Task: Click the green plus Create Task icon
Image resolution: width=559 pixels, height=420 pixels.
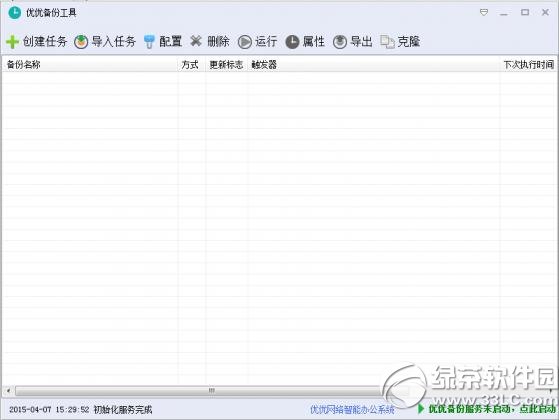Action: 12,42
